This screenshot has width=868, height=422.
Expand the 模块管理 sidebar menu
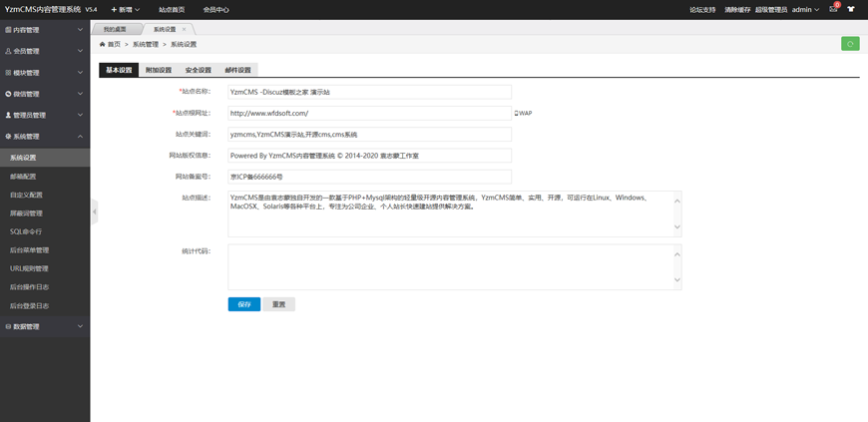(45, 73)
